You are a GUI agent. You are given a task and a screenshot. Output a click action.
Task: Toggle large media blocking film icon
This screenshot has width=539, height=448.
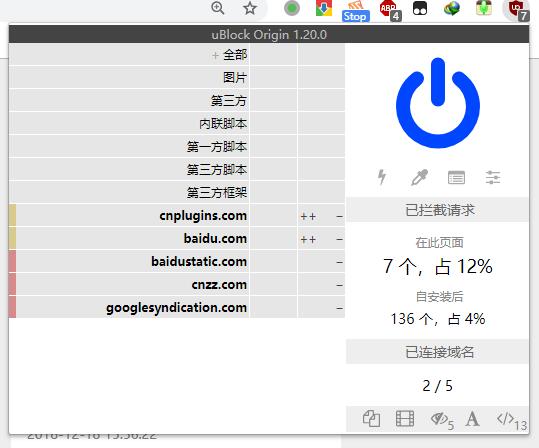point(405,419)
